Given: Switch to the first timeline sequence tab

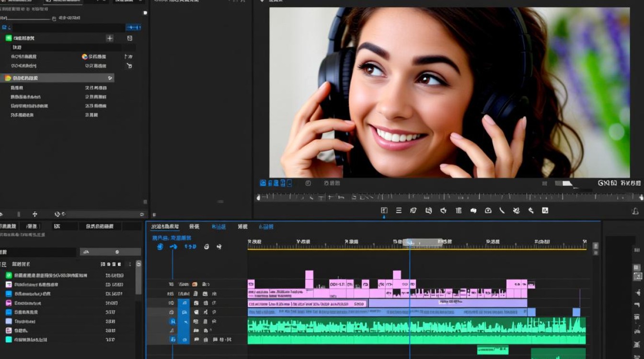Looking at the screenshot, I should (165, 226).
